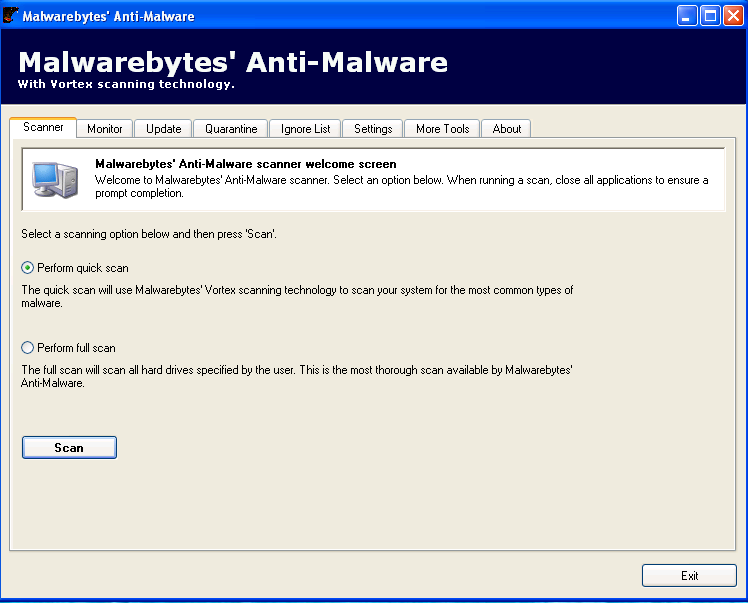Switch to the Quarantine tab
This screenshot has height=603, width=748.
[x=231, y=129]
